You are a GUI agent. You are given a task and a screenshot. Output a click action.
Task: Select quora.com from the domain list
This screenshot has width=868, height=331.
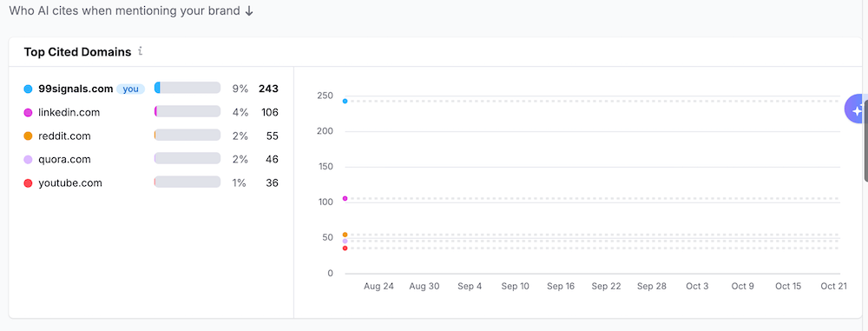tap(64, 160)
